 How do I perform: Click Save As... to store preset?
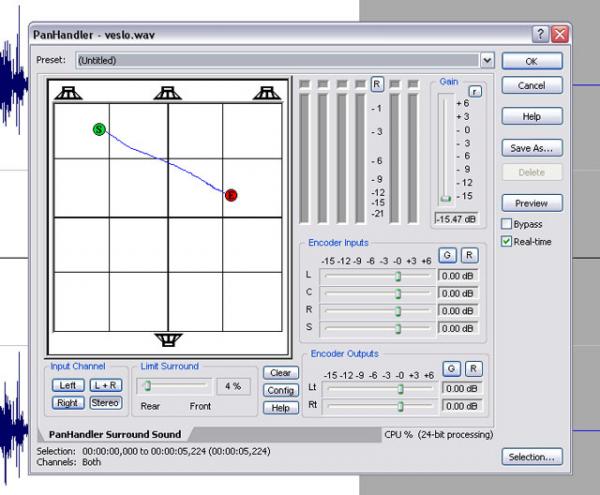click(531, 148)
